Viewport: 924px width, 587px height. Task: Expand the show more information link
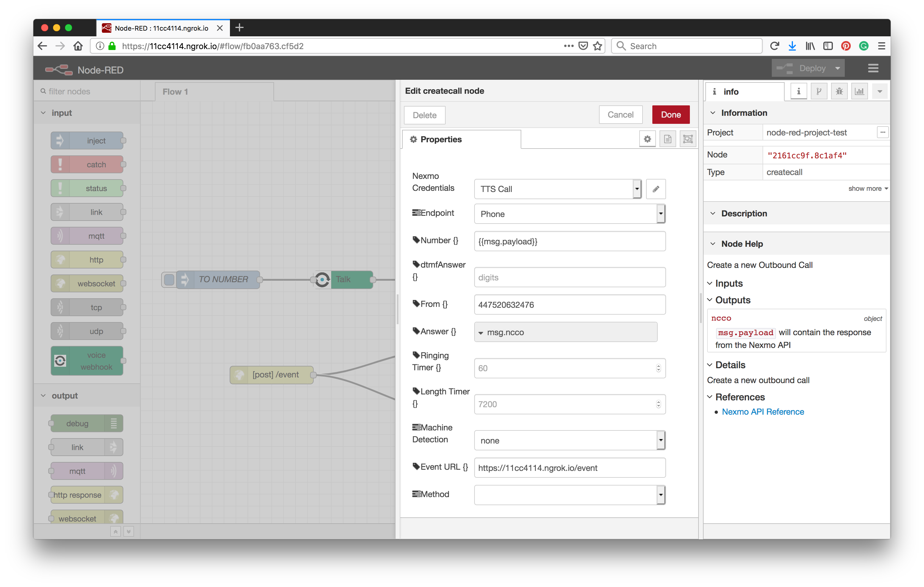tap(868, 188)
